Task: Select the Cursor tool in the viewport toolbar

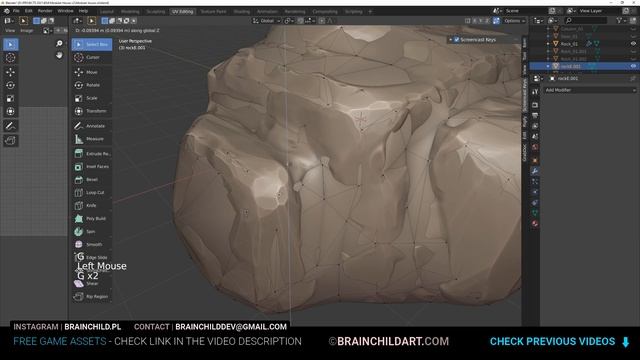Action: point(92,58)
